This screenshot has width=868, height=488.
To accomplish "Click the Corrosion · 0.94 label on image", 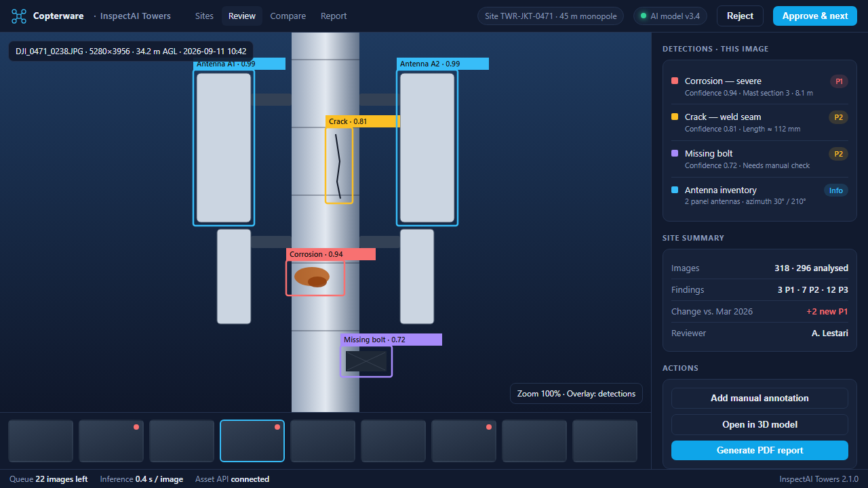I will (x=331, y=254).
